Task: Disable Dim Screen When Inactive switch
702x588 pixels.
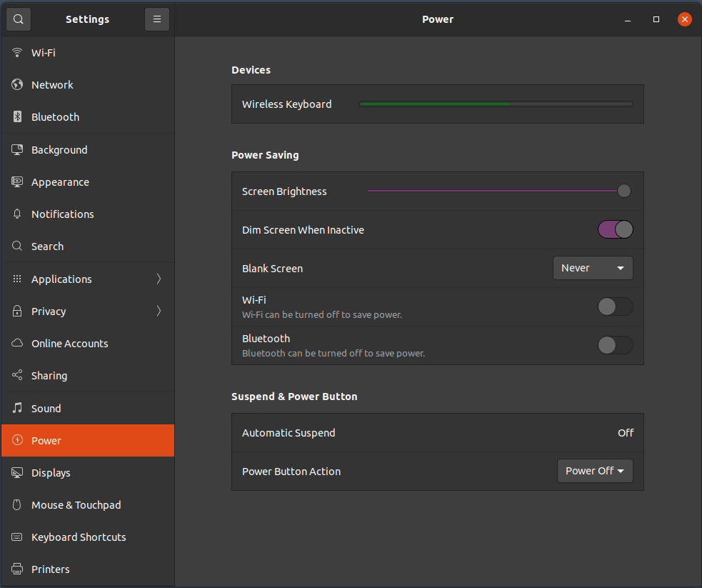Action: 615,230
